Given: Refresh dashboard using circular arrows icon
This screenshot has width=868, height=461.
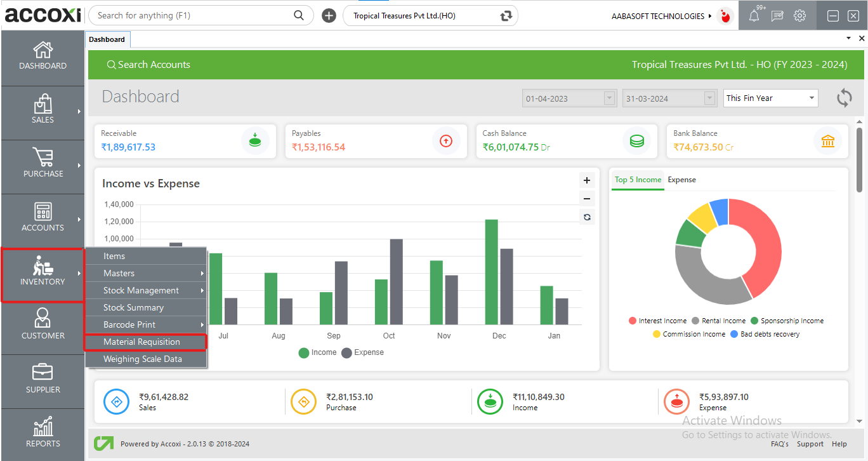Looking at the screenshot, I should [x=844, y=98].
